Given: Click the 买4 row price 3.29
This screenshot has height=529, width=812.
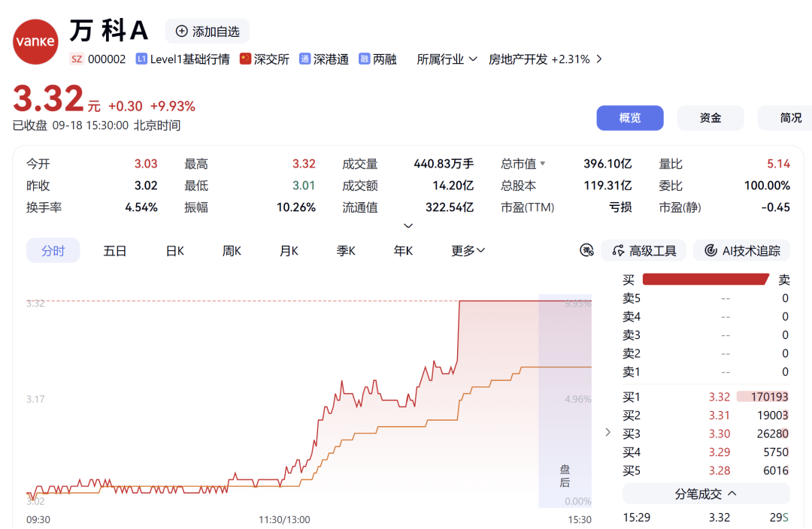Looking at the screenshot, I should 720,452.
